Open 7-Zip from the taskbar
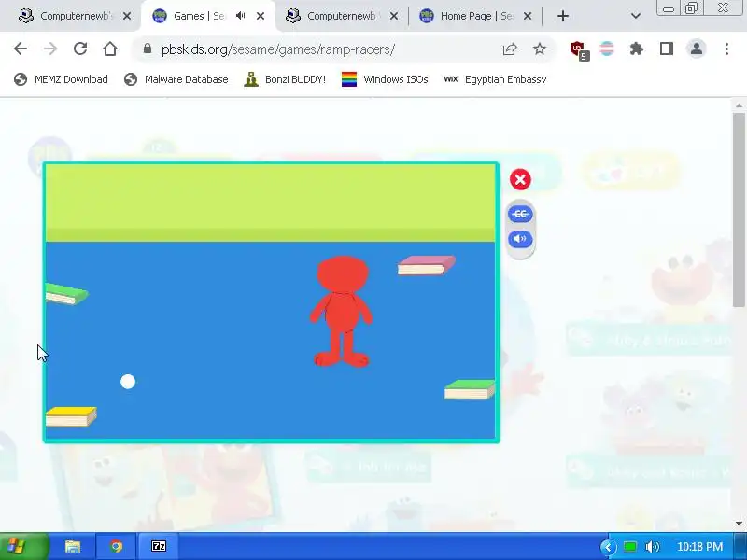The width and height of the screenshot is (747, 560). (159, 546)
